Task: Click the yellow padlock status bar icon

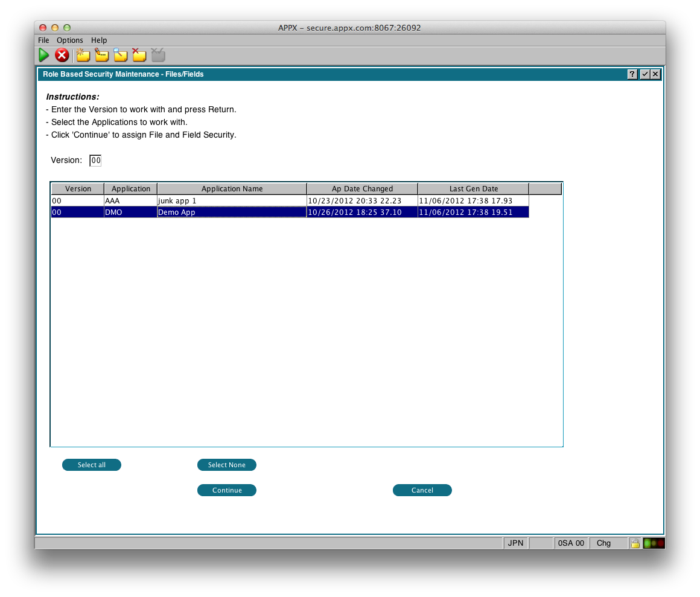Action: pyautogui.click(x=635, y=543)
